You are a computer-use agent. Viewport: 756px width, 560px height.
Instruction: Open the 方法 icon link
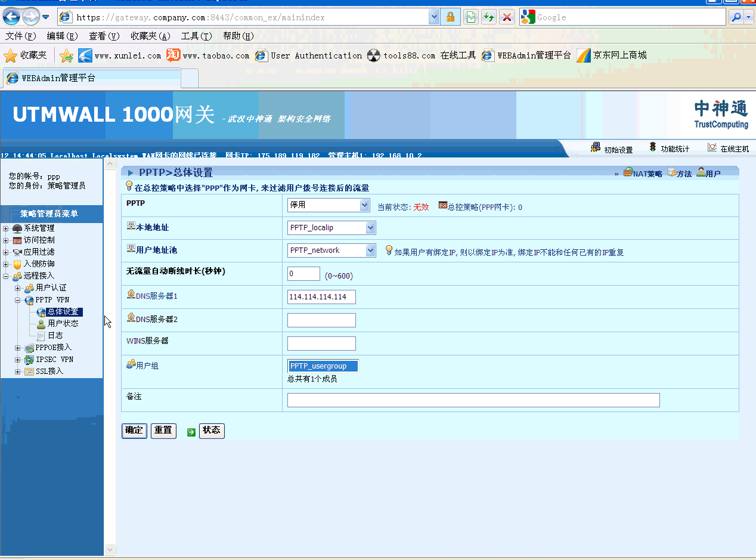pos(671,173)
